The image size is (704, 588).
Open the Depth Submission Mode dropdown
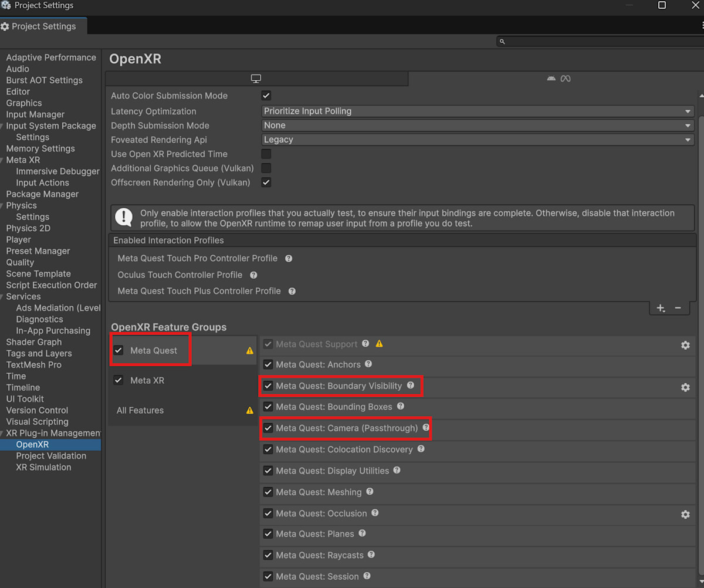coord(478,125)
